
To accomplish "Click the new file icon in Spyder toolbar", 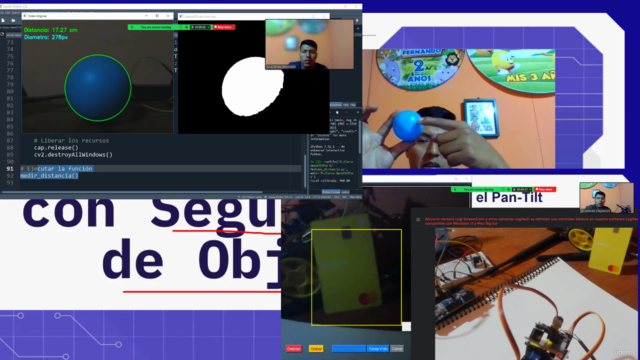I will pyautogui.click(x=3, y=20).
